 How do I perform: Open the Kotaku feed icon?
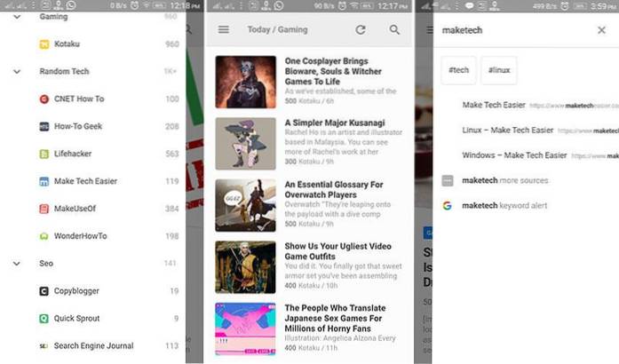pos(44,44)
